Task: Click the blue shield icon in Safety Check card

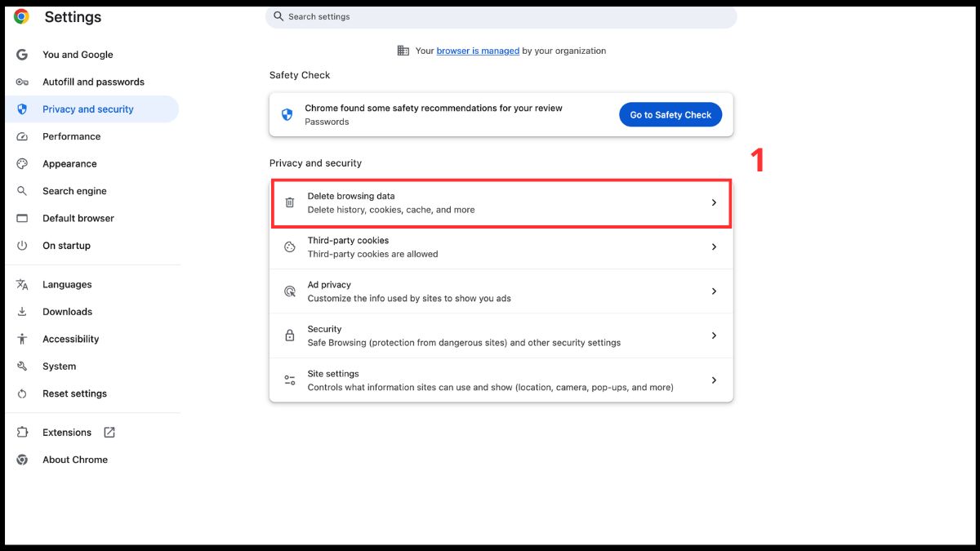Action: [x=287, y=114]
